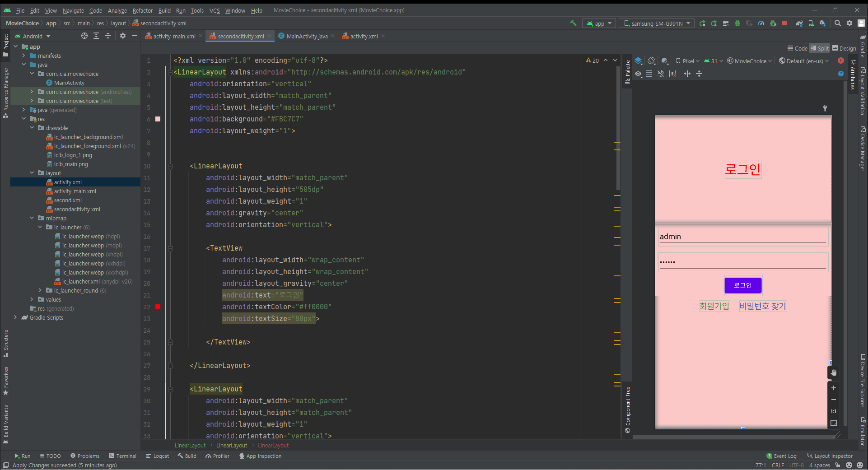Open the app run configuration dropdown
Viewport: 868px width, 470px height.
click(x=599, y=23)
